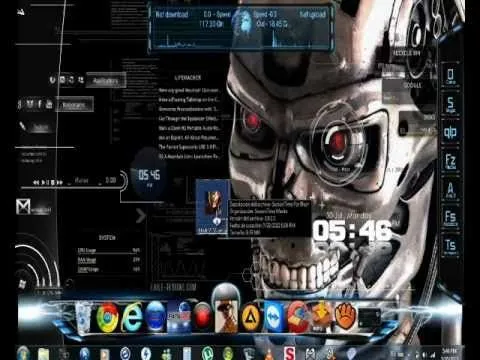Open the last Lifehacker feed headline
This screenshot has width=480, height=360.
189,156
